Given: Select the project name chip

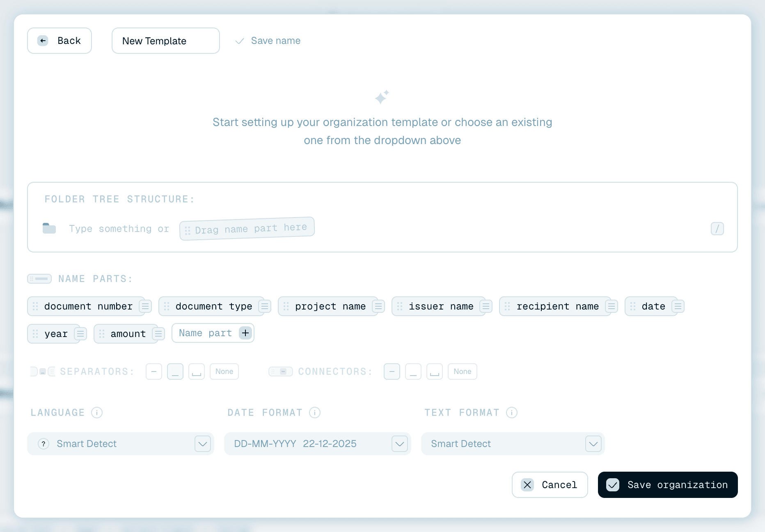Looking at the screenshot, I should pyautogui.click(x=328, y=306).
